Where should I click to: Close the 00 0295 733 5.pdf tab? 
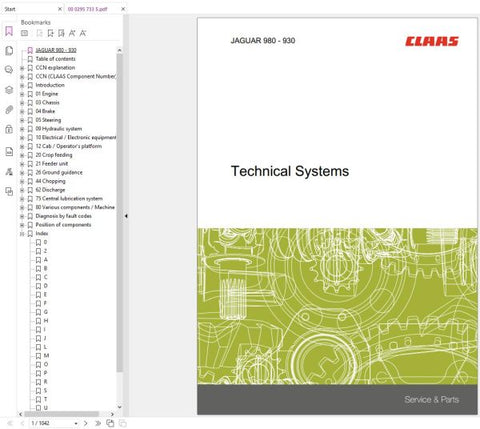point(123,9)
